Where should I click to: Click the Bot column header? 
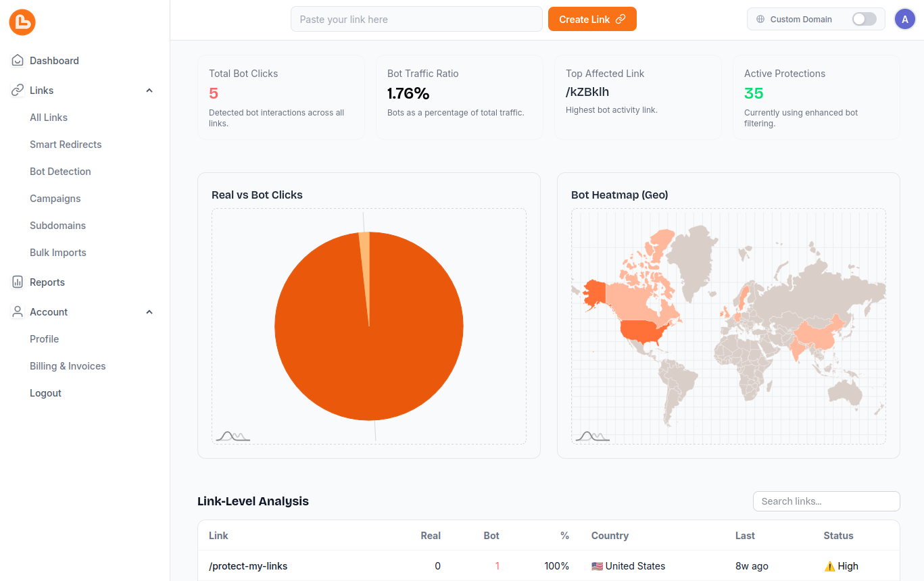tap(491, 536)
